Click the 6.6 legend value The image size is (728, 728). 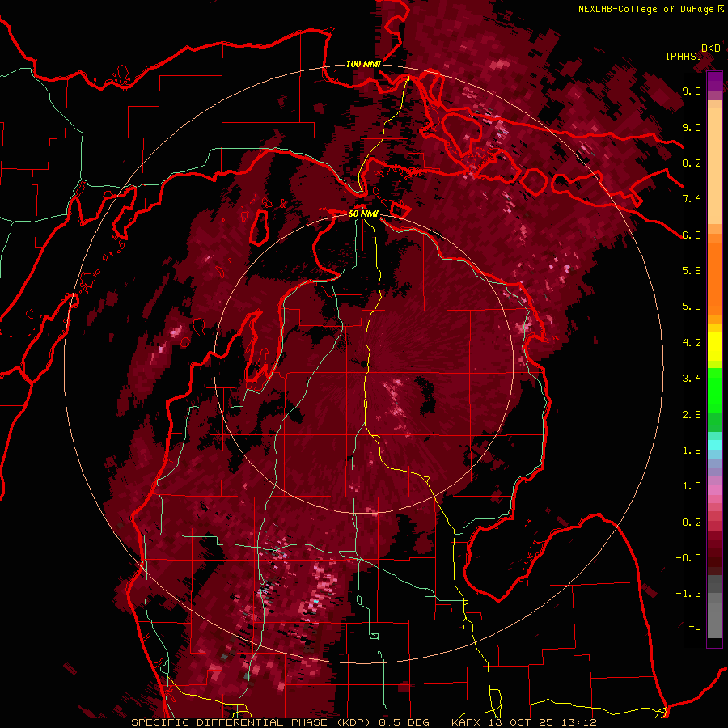(692, 235)
